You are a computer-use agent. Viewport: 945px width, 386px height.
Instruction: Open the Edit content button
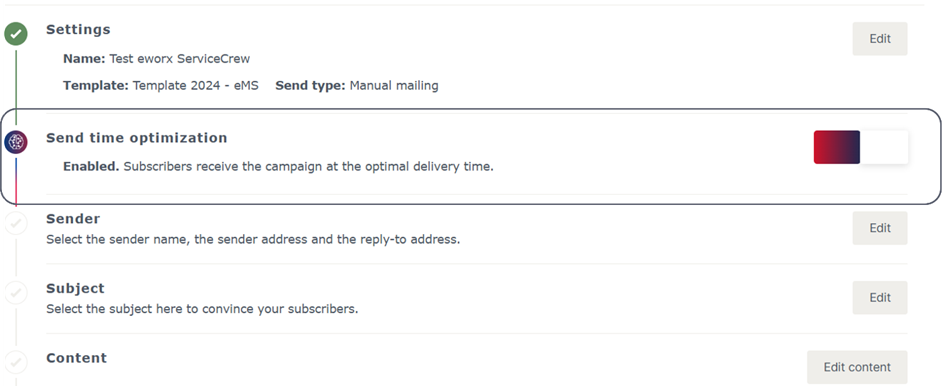click(x=857, y=367)
